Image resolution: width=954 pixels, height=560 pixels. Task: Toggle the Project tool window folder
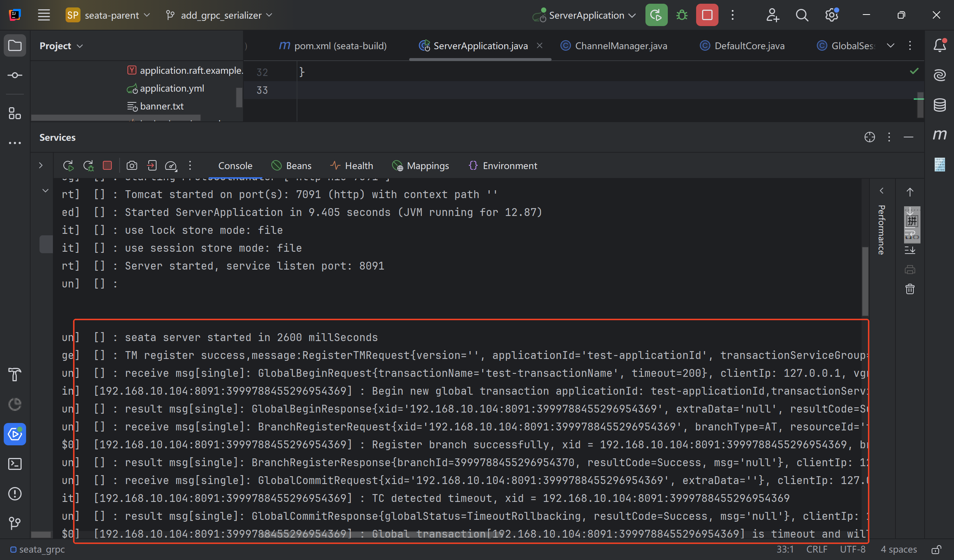pos(15,45)
